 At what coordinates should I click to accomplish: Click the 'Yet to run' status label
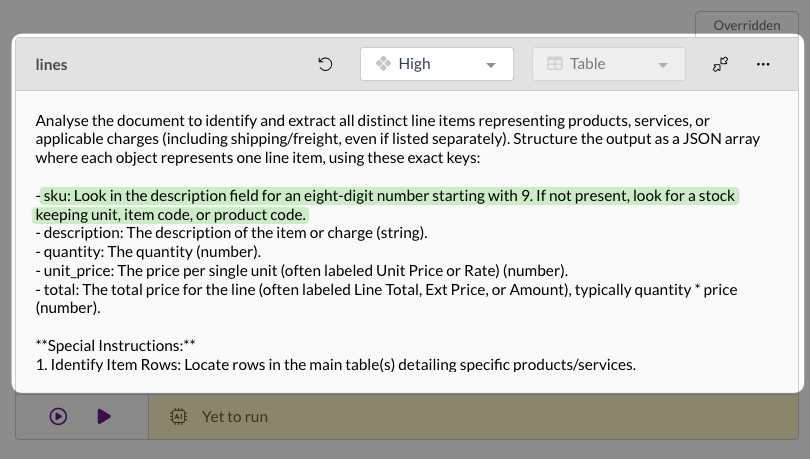tap(234, 416)
